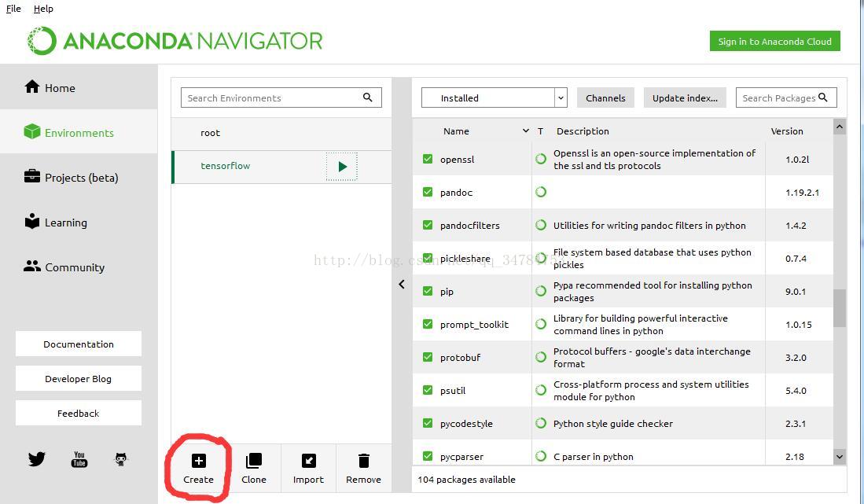This screenshot has width=864, height=504.
Task: Open the Community tab
Action: [79, 267]
